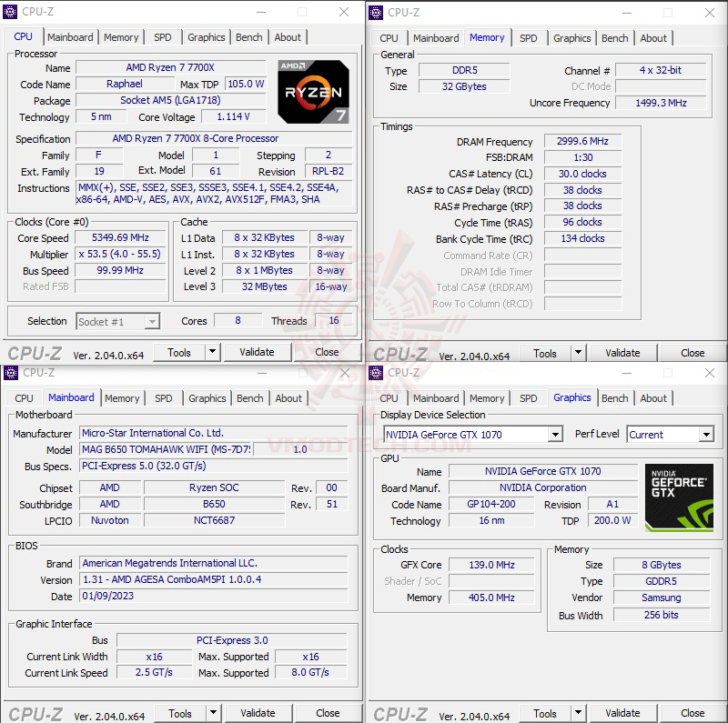Click the title bar icon of the Mainboard window
The width and height of the screenshot is (728, 723).
(11, 373)
